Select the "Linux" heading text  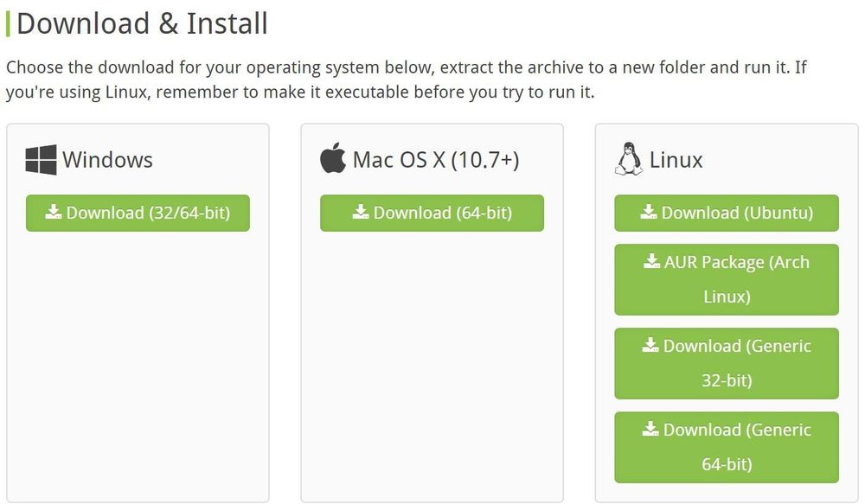[676, 160]
